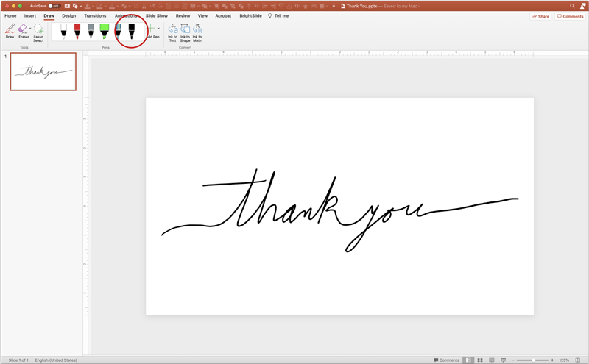Click the Ink to Math icon
Viewport: 589px width, 364px height.
coord(197,32)
